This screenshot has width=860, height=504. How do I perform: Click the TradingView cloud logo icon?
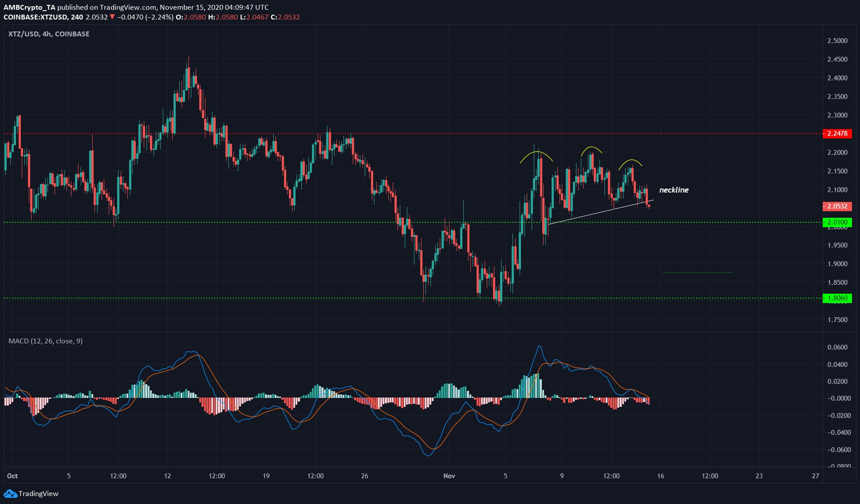[x=10, y=493]
